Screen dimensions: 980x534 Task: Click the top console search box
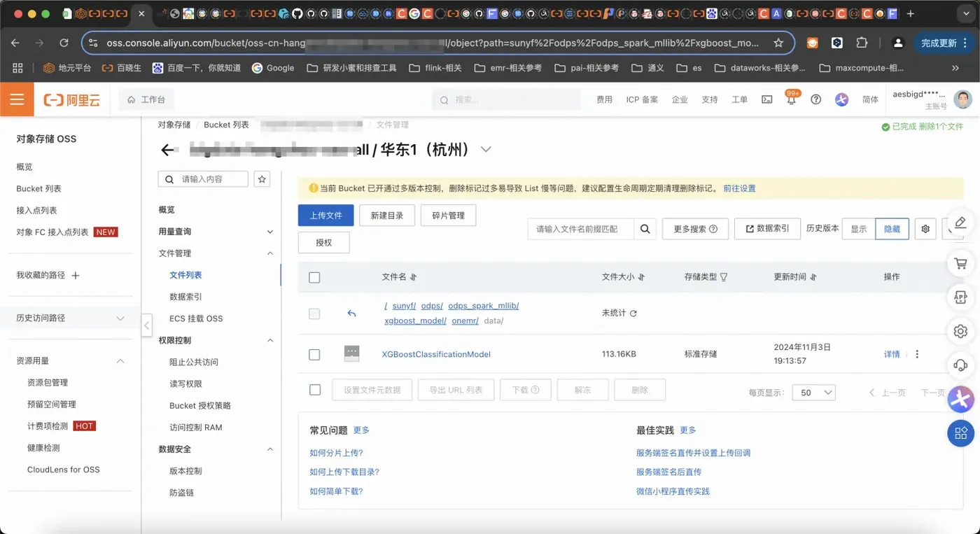tap(506, 99)
